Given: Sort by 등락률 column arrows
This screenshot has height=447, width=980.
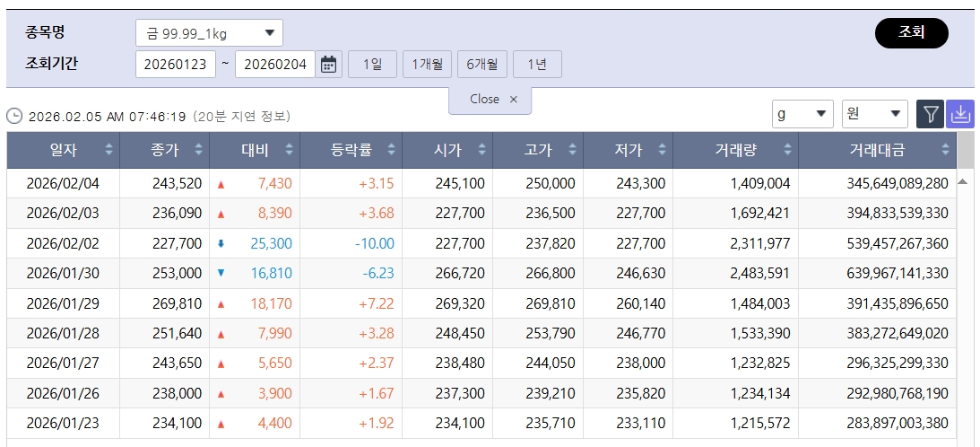Looking at the screenshot, I should [391, 150].
